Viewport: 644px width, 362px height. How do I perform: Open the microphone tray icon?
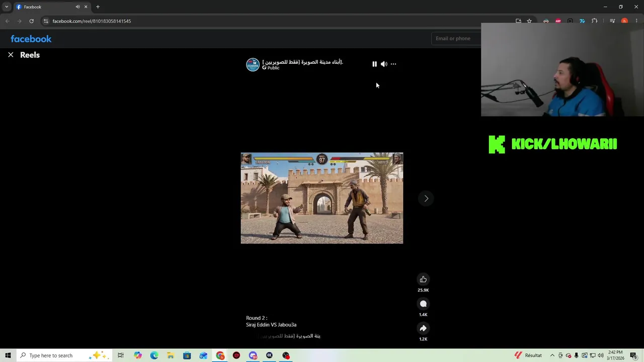576,355
